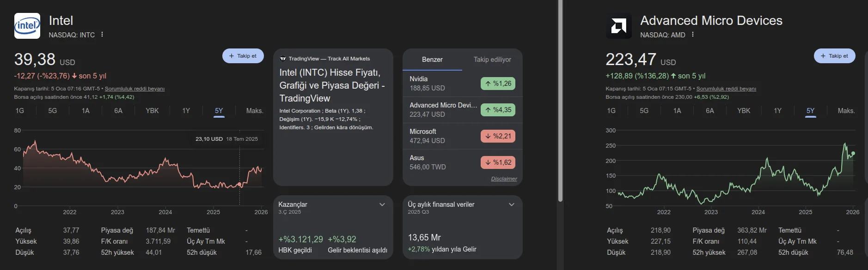
Task: Expand the Üç aylık finansal veriler card
Action: tap(512, 204)
